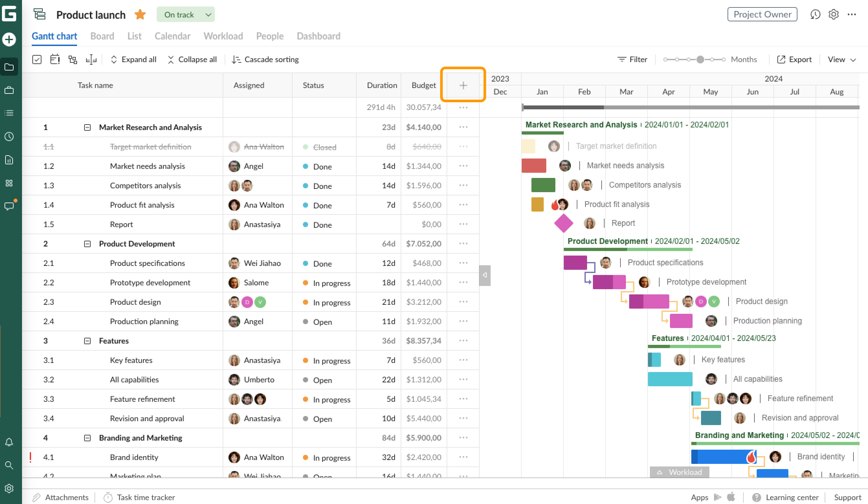This screenshot has width=868, height=504.
Task: Open the search in the left sidebar
Action: click(9, 466)
